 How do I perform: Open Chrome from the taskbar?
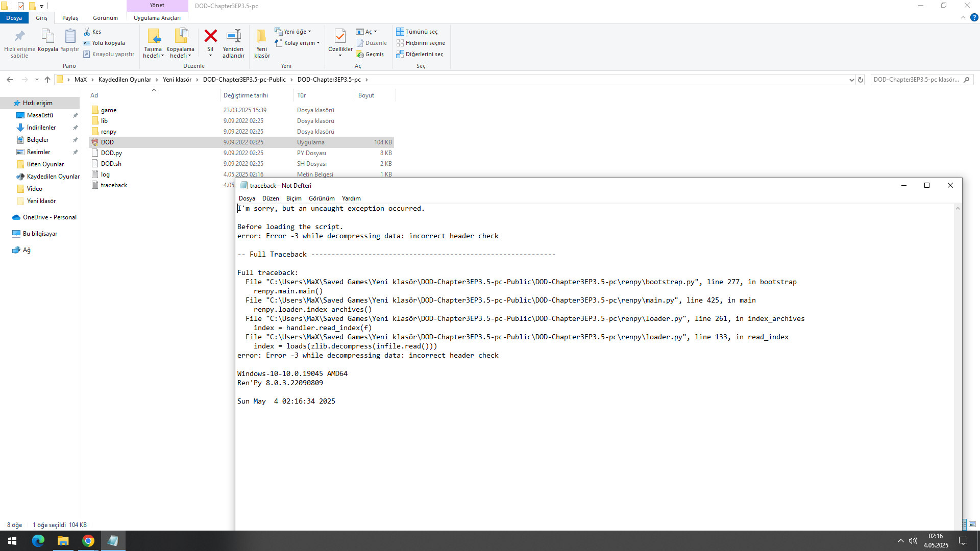point(88,541)
